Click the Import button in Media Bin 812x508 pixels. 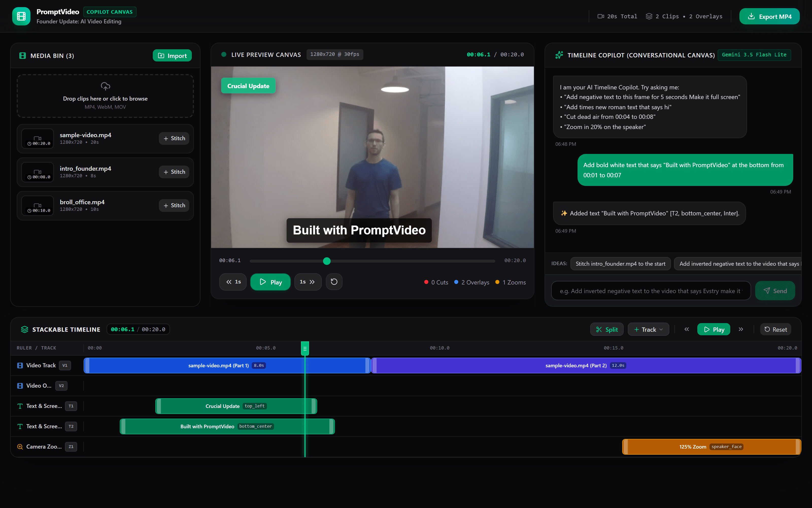(172, 56)
